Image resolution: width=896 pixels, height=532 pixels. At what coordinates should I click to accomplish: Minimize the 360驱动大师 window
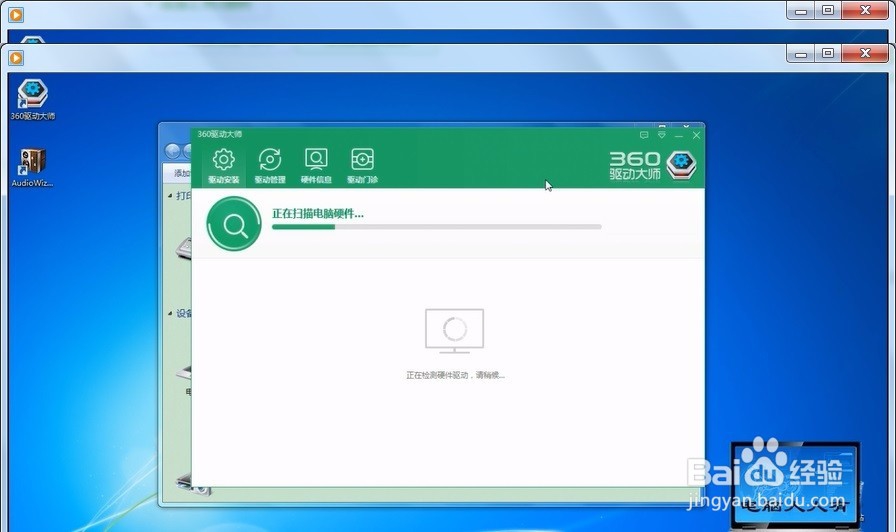pyautogui.click(x=679, y=136)
